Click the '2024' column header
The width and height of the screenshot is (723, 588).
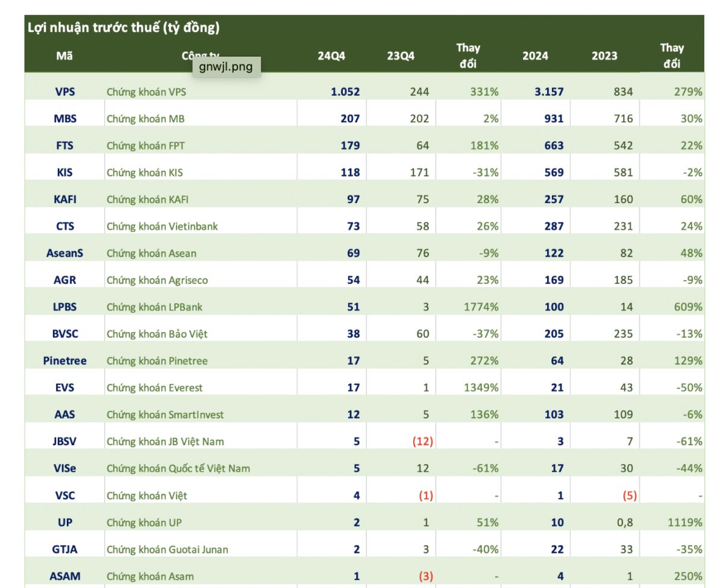[535, 56]
